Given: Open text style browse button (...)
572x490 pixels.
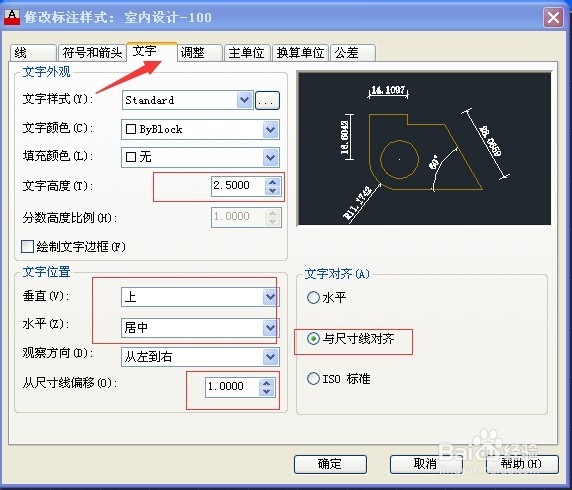Looking at the screenshot, I should [x=267, y=100].
